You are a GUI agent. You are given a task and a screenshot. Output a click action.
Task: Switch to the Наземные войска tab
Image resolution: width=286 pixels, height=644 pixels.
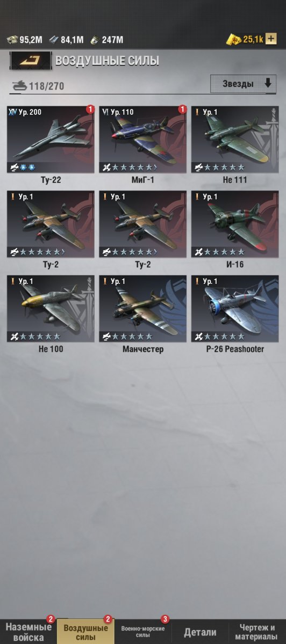pos(28,632)
